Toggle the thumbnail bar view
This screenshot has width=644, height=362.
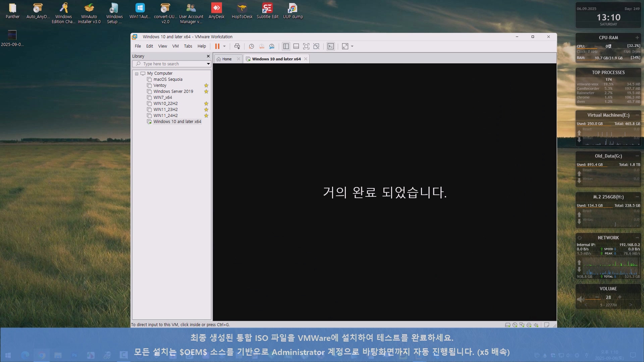[x=296, y=46]
